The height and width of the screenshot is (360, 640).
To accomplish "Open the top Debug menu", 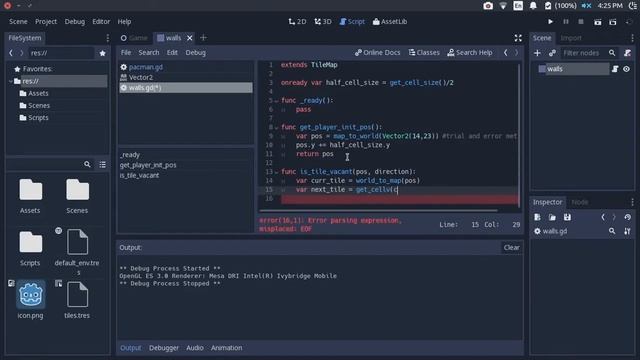I will (75, 22).
